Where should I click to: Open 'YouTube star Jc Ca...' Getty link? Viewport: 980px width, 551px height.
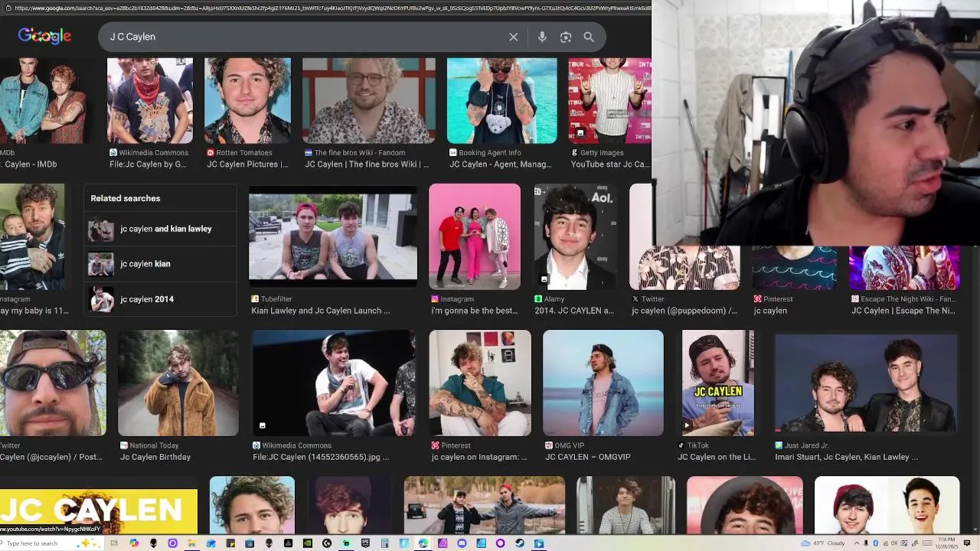coord(610,165)
